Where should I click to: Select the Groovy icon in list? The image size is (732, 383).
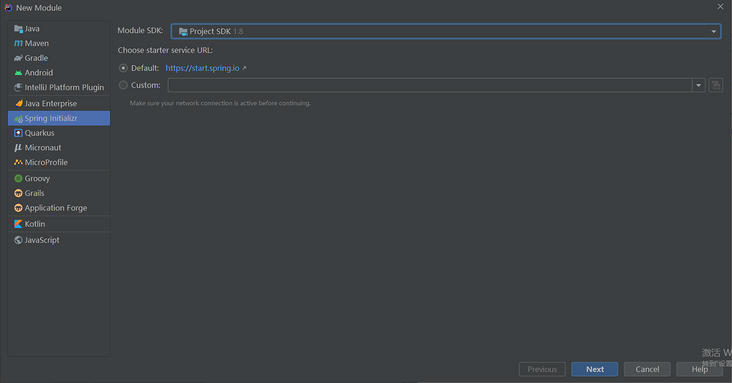click(18, 178)
